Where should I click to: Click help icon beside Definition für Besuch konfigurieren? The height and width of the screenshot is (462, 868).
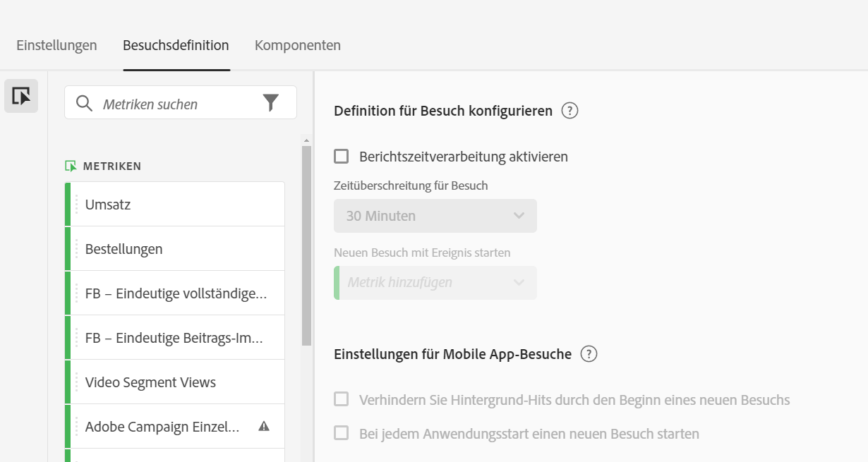569,111
